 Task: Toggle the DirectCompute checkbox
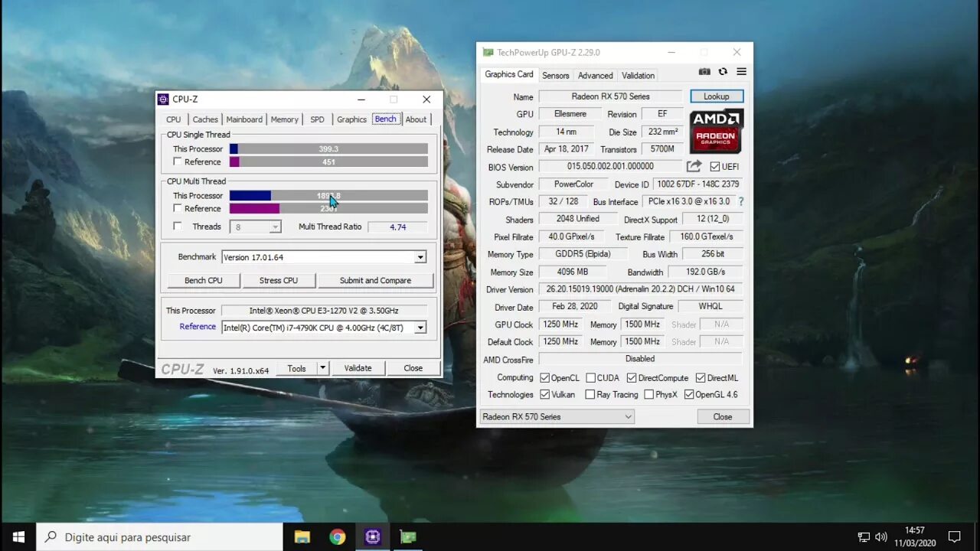tap(632, 378)
